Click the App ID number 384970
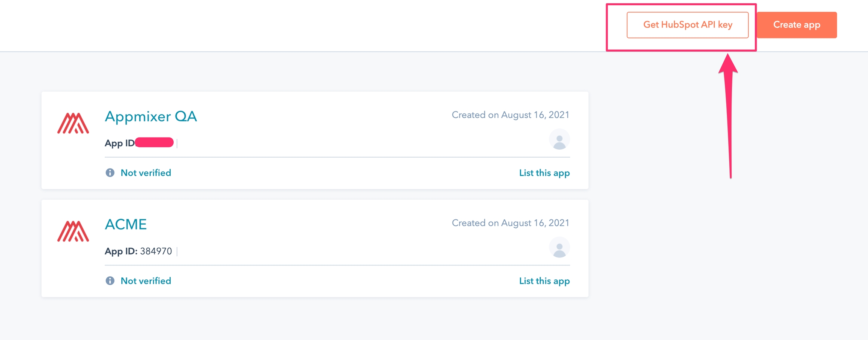Viewport: 868px width, 340px height. pyautogui.click(x=156, y=251)
